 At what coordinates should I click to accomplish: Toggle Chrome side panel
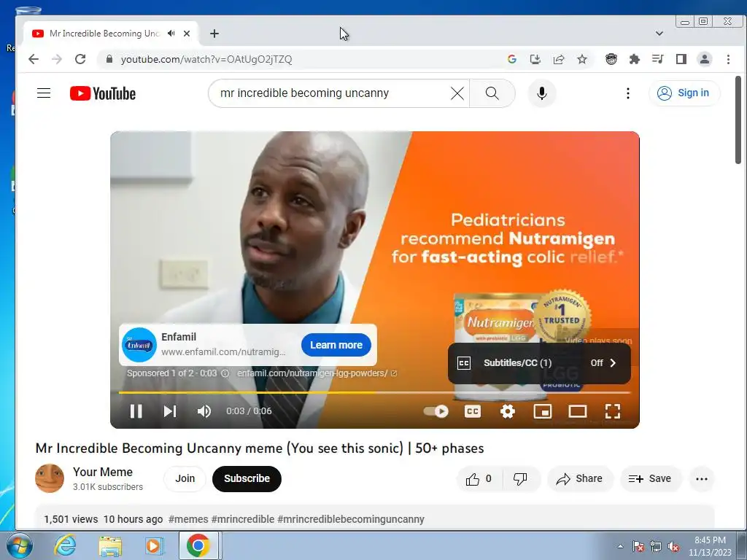pos(681,59)
